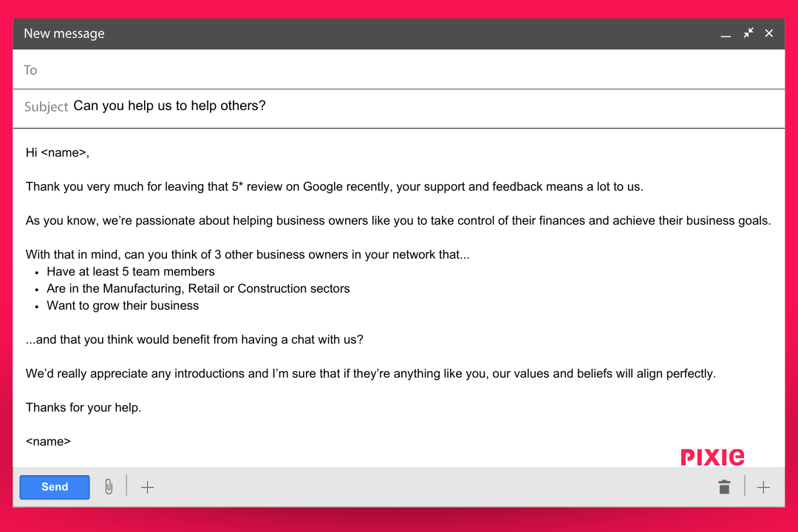This screenshot has height=532, width=798.
Task: Click the closing <name> signature line
Action: [49, 442]
